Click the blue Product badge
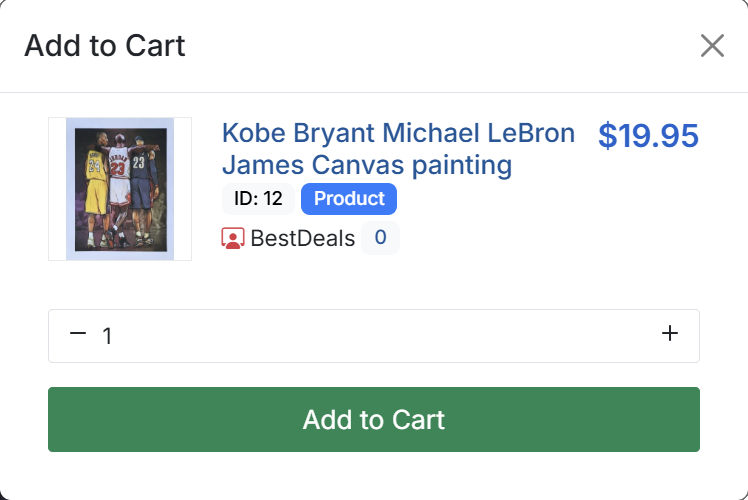Image resolution: width=748 pixels, height=500 pixels. [349, 199]
